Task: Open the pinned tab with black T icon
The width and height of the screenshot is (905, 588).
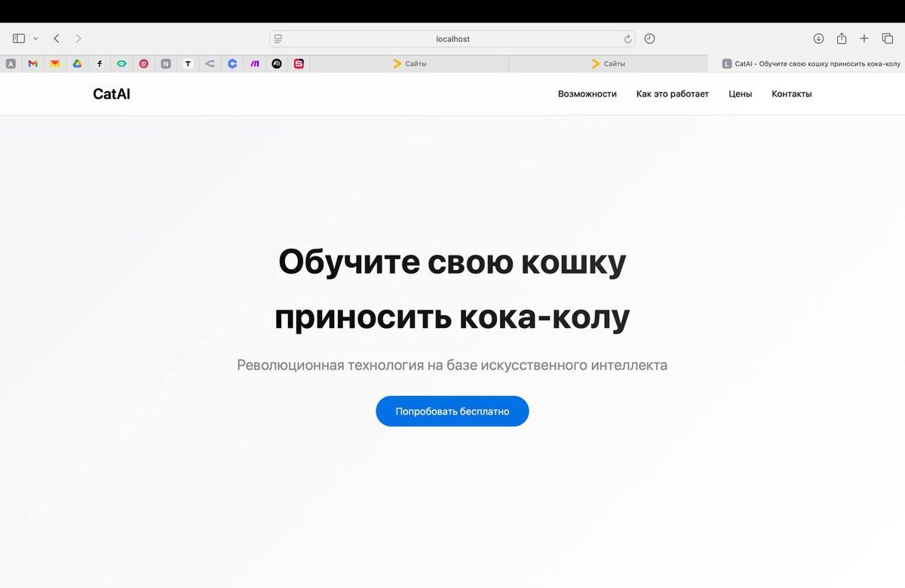Action: (188, 64)
